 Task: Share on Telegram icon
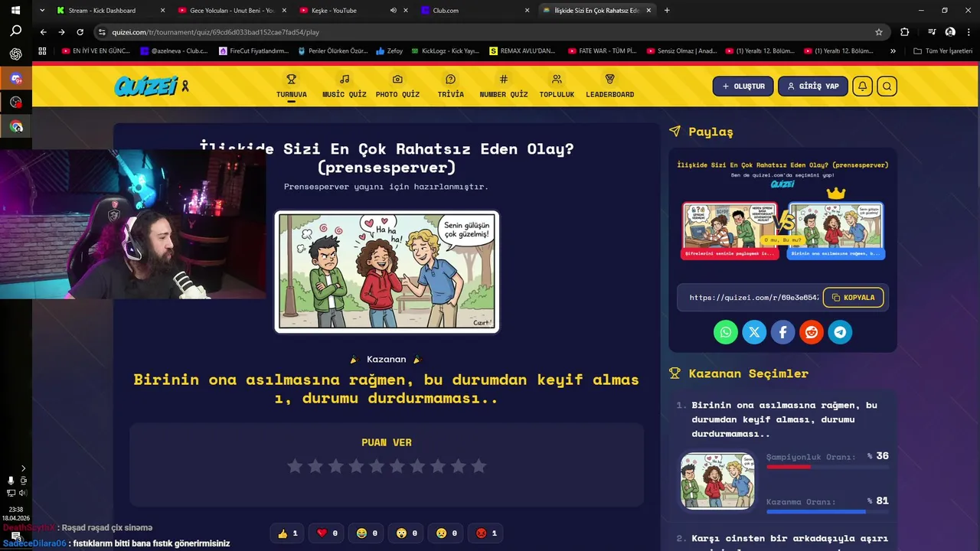click(840, 332)
